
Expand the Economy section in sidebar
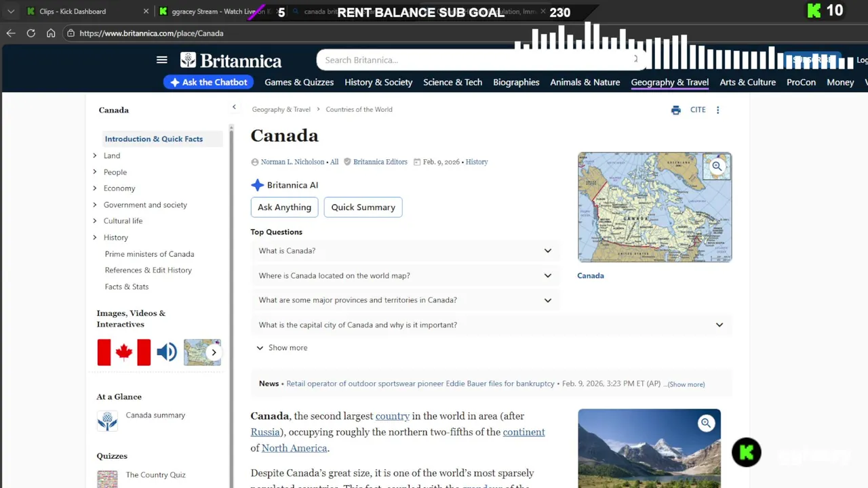click(x=95, y=188)
